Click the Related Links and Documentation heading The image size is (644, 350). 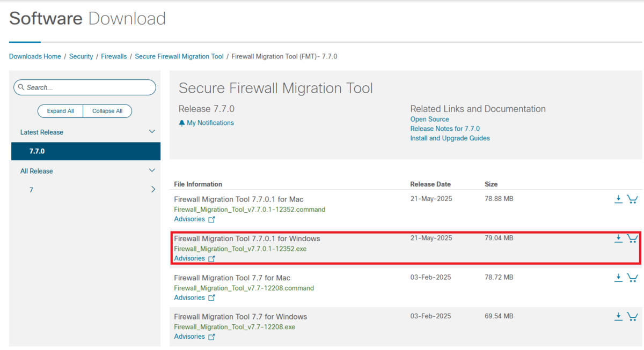pyautogui.click(x=478, y=109)
